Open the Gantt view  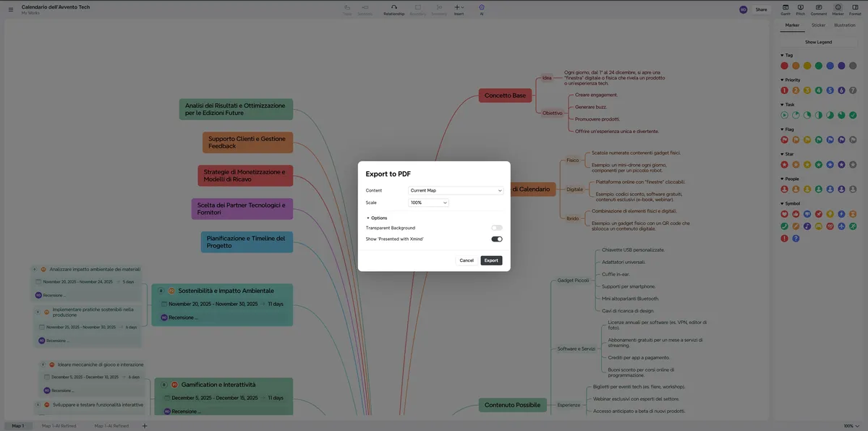(x=786, y=9)
